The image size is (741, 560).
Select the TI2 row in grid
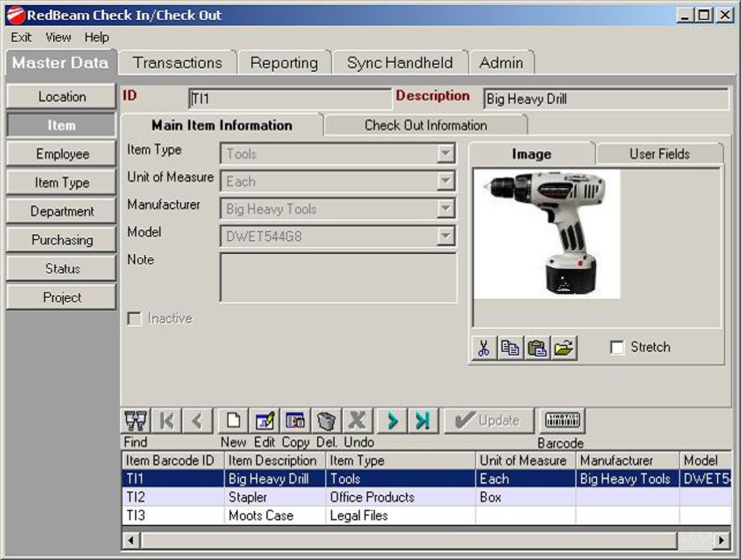click(x=427, y=497)
